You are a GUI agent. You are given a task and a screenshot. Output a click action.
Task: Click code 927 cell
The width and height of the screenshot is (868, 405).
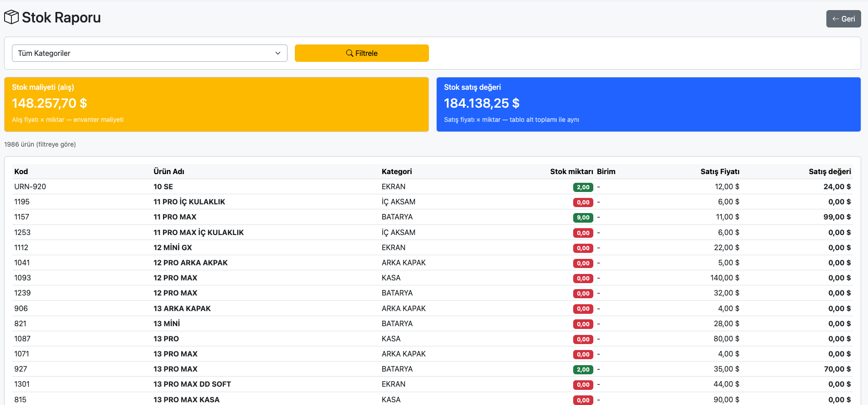[x=21, y=369]
